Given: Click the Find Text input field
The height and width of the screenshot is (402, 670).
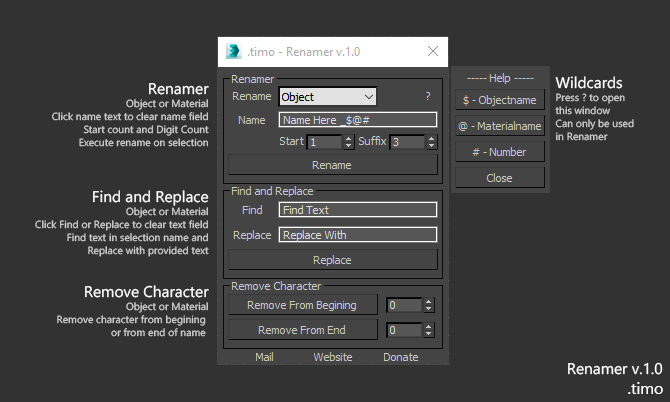Looking at the screenshot, I should point(358,210).
